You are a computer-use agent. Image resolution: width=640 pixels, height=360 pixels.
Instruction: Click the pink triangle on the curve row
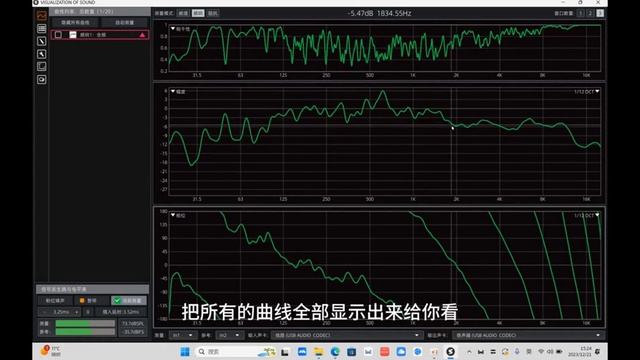pyautogui.click(x=142, y=35)
